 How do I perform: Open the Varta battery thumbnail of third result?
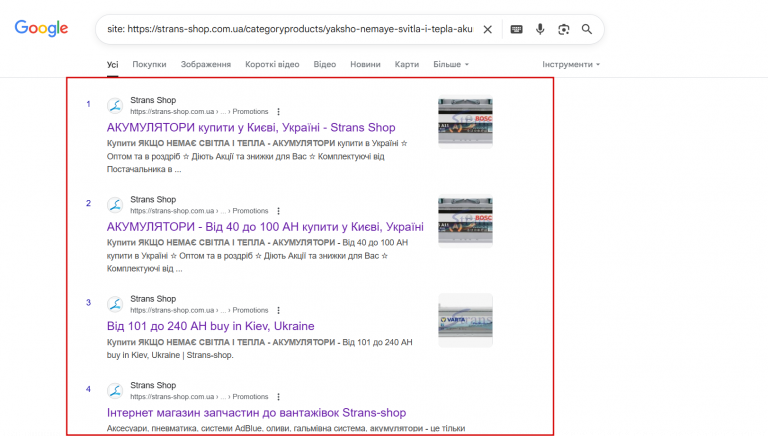click(465, 320)
